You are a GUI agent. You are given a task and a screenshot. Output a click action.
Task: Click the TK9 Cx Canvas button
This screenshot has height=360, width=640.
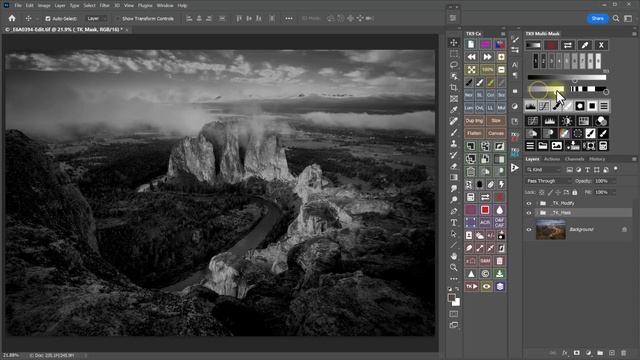coord(496,133)
